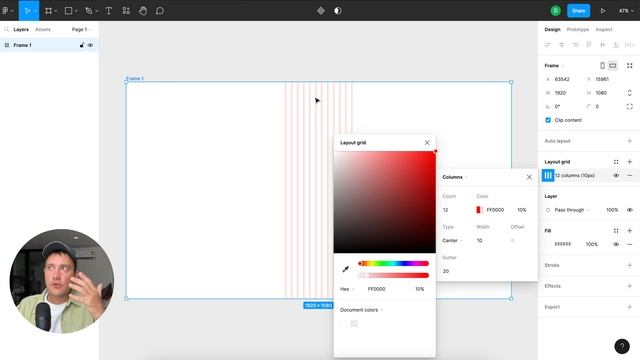Viewport: 640px width, 360px height.
Task: Add an export setting
Action: click(630, 307)
